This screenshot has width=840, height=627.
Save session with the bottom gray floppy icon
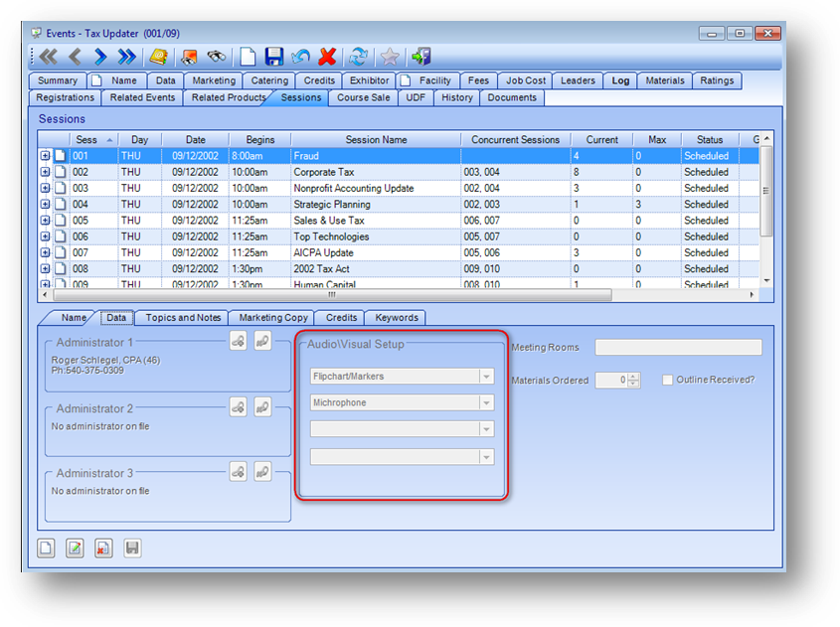click(132, 548)
